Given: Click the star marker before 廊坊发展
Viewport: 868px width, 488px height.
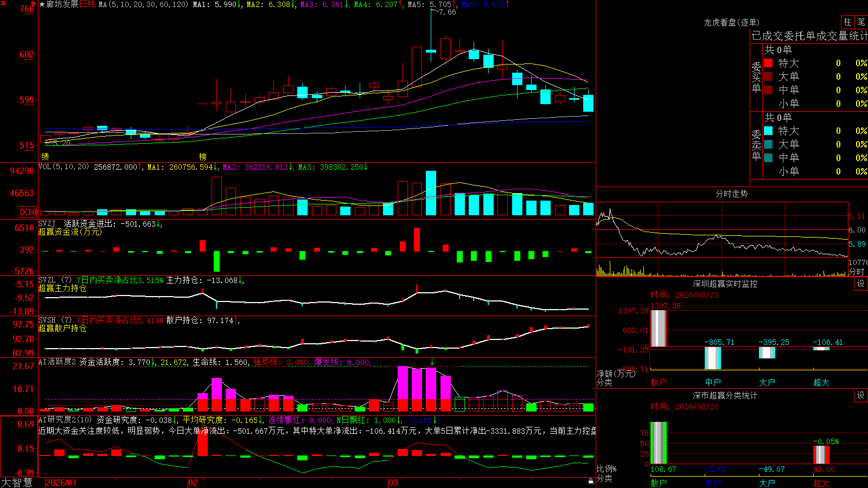Looking at the screenshot, I should coord(42,4).
